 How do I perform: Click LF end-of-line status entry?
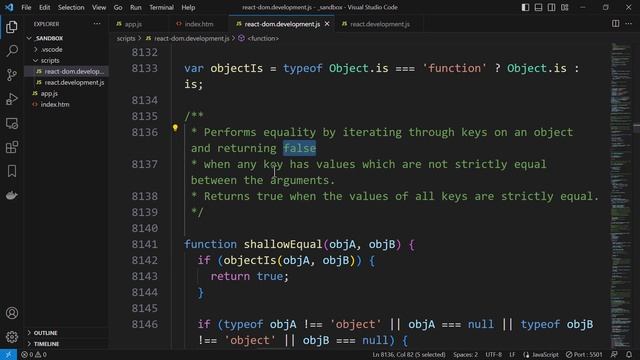(x=512, y=355)
